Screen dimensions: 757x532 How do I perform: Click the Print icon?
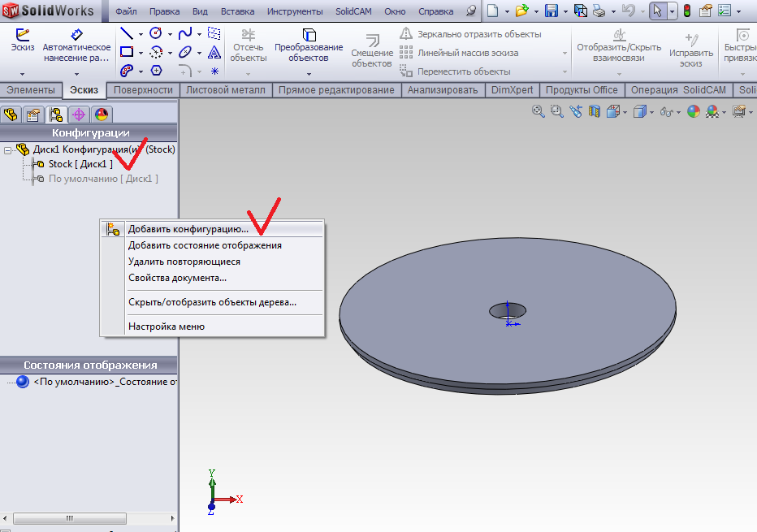point(599,11)
